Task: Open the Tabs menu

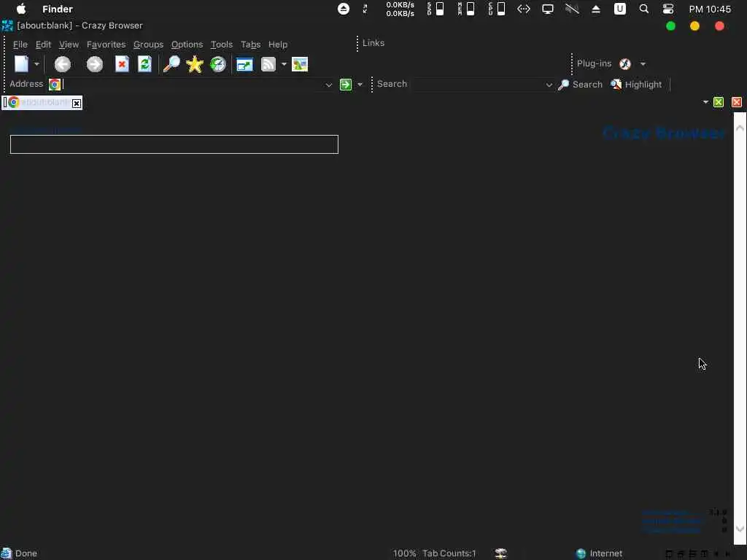Action: coord(250,44)
